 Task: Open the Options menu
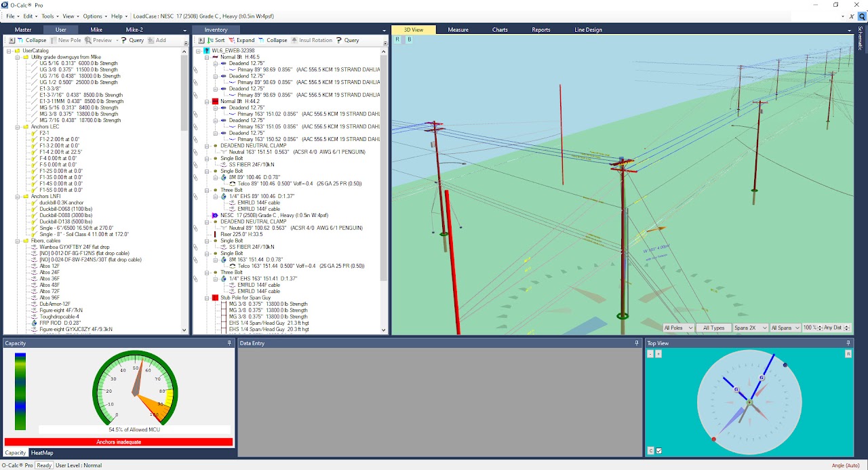pyautogui.click(x=94, y=16)
